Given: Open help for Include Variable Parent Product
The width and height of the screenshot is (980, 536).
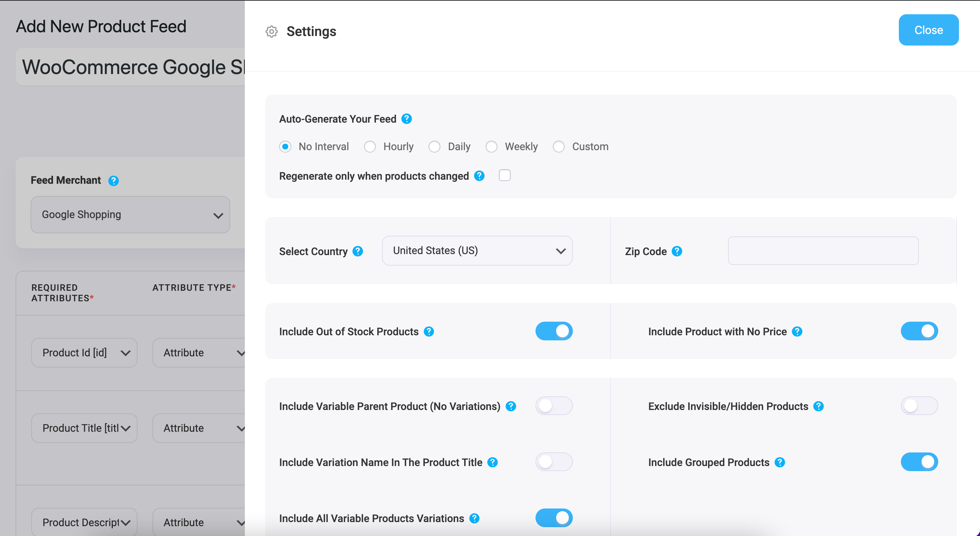Looking at the screenshot, I should (x=510, y=406).
